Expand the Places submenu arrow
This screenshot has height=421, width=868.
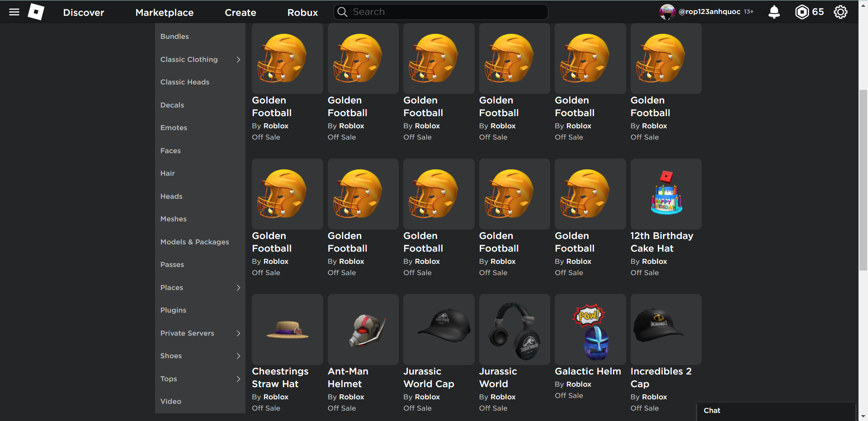click(x=238, y=288)
